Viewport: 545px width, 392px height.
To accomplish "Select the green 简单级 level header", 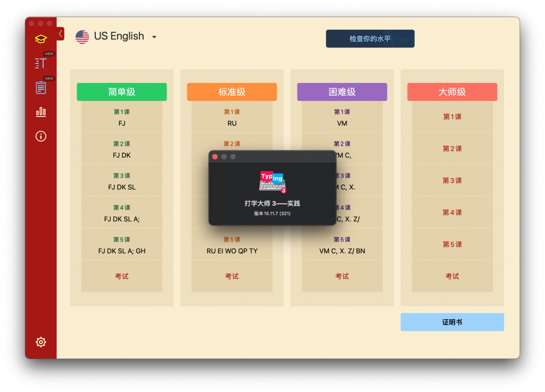I will click(122, 92).
